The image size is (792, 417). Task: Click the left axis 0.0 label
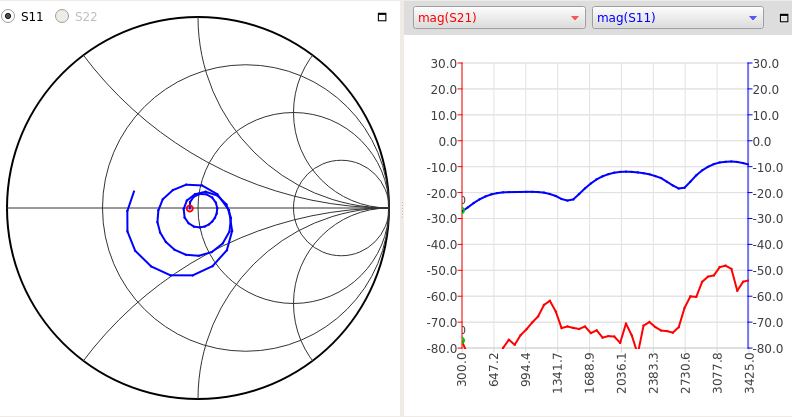(448, 141)
